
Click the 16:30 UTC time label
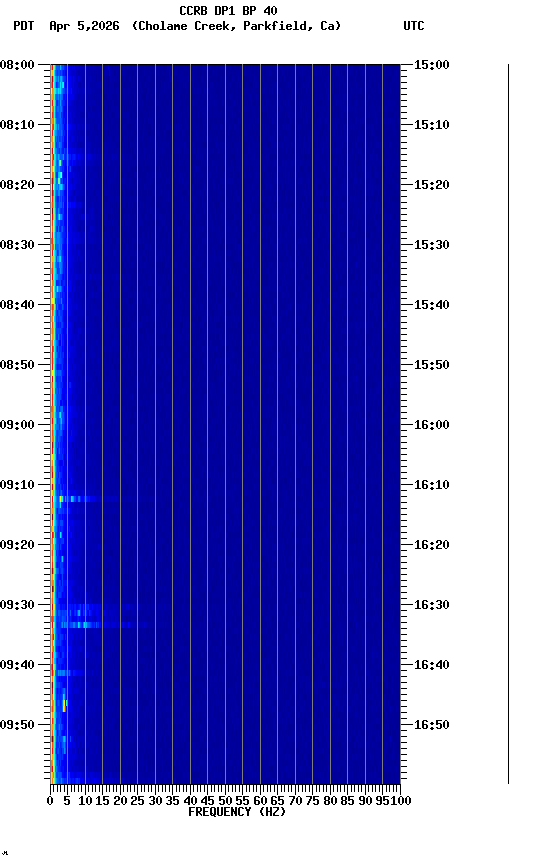tap(432, 605)
